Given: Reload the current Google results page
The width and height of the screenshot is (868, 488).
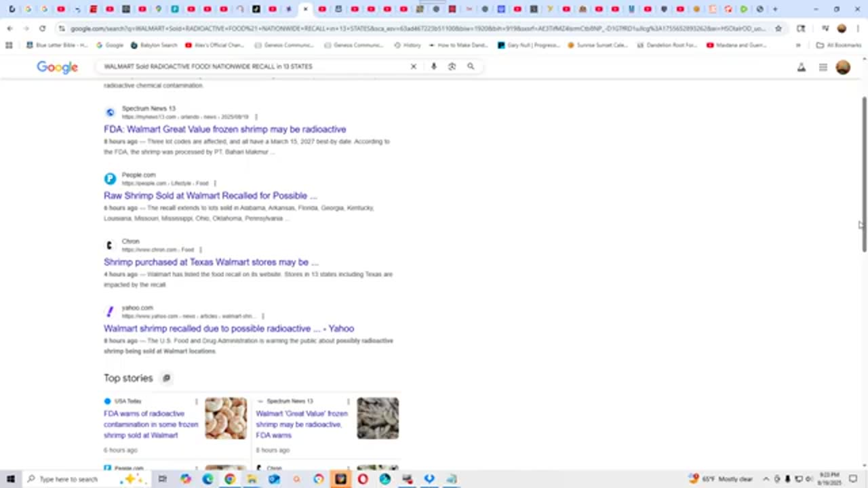Looking at the screenshot, I should click(x=42, y=28).
